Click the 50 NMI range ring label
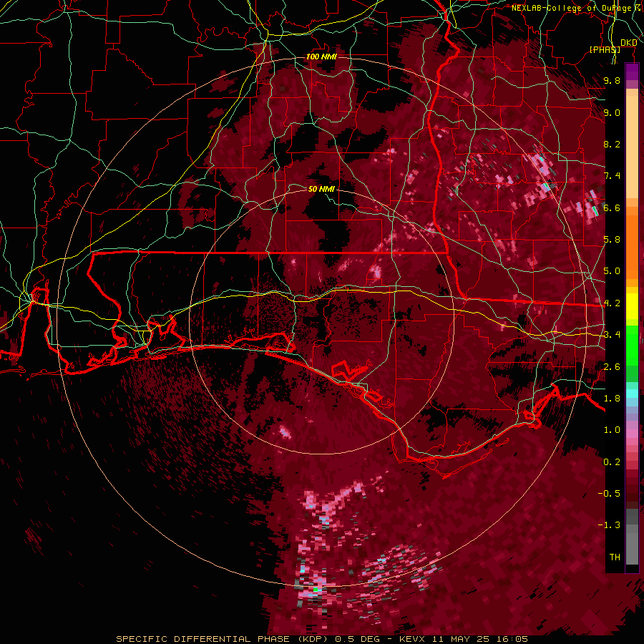This screenshot has height=644, width=644. click(321, 189)
